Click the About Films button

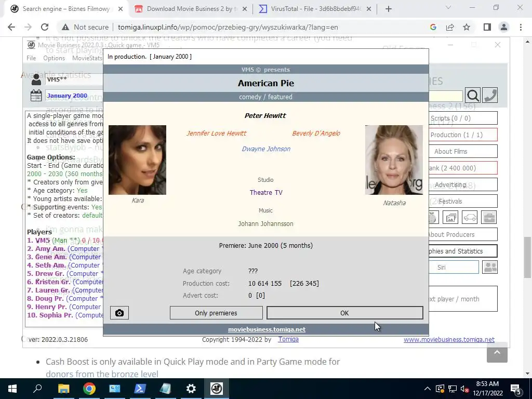pyautogui.click(x=463, y=151)
